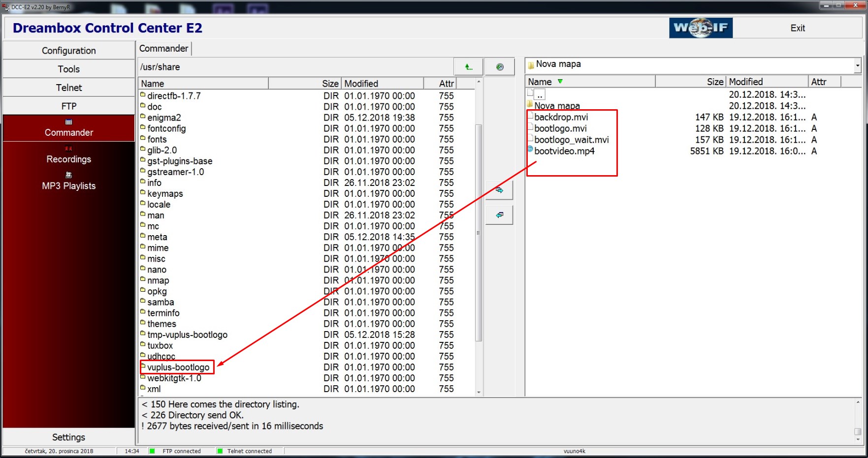Switch to the Commander tab
Viewport: 868px width, 458px height.
pos(164,48)
